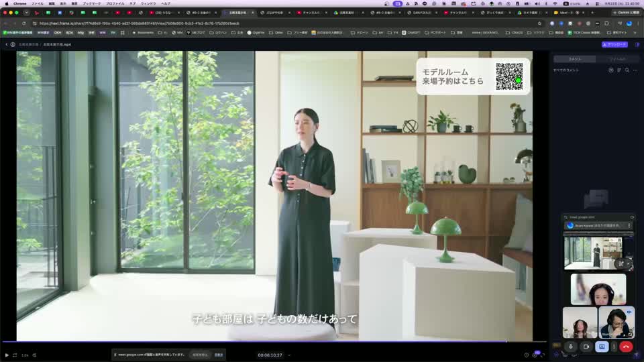
Task: Click the volume icon in the player controls
Action: pos(34,355)
